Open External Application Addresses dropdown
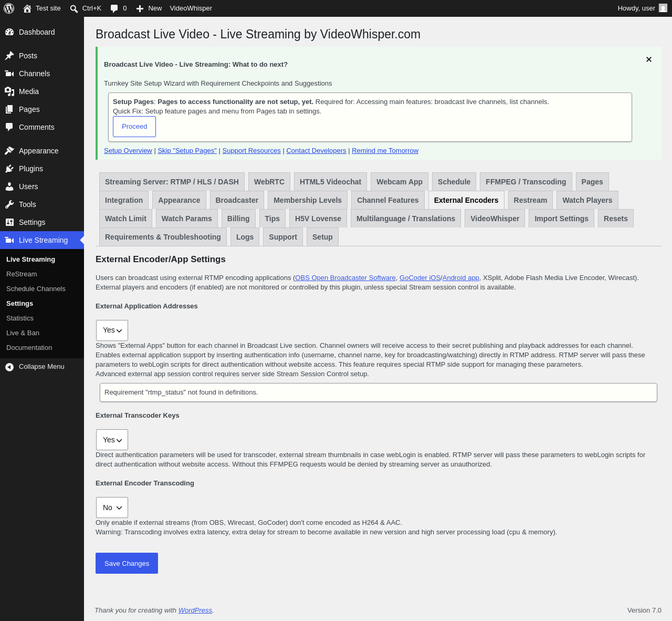This screenshot has width=672, height=621. [112, 330]
